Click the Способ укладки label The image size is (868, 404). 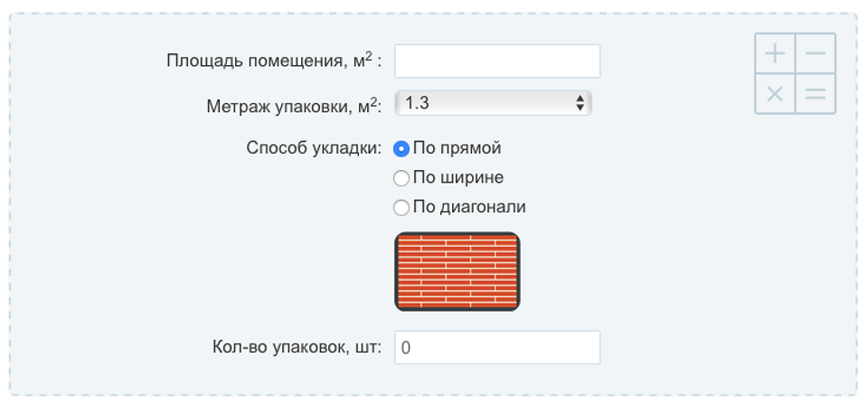tap(314, 149)
